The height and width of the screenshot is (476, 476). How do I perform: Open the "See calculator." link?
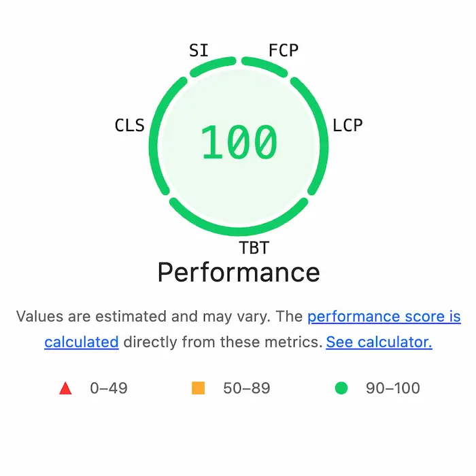click(x=379, y=342)
